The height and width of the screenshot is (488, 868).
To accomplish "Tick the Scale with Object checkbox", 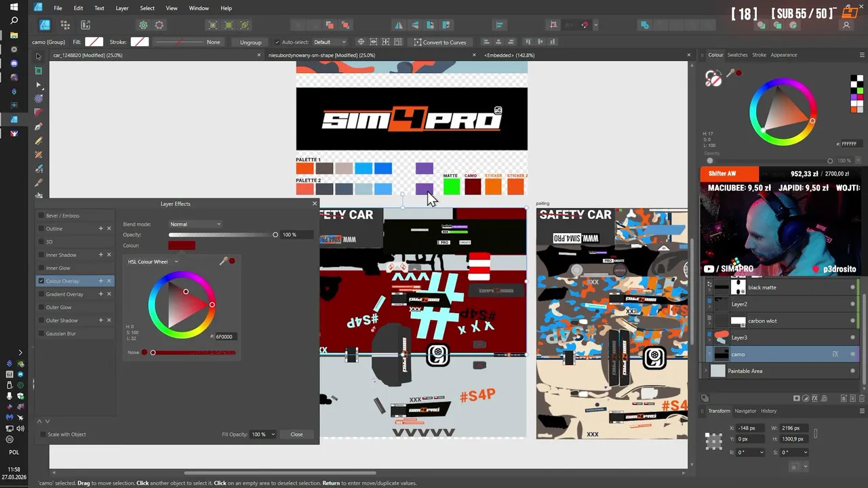I will tap(43, 434).
